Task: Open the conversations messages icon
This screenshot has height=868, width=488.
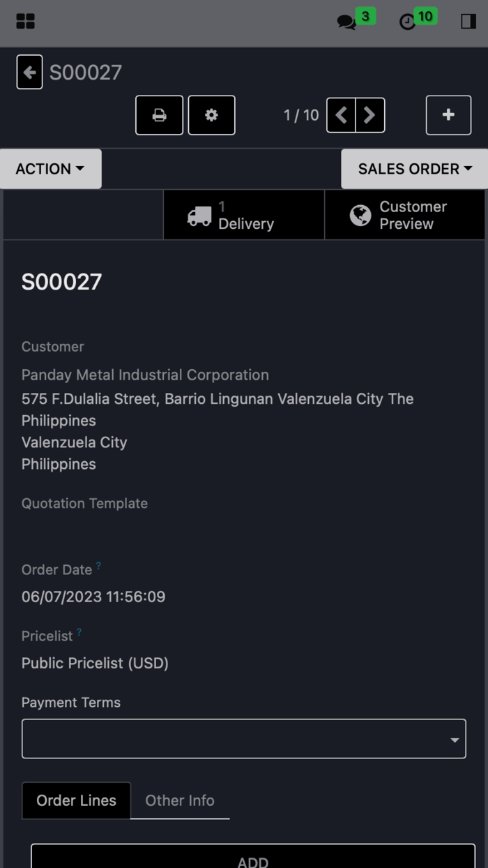Action: tap(346, 22)
